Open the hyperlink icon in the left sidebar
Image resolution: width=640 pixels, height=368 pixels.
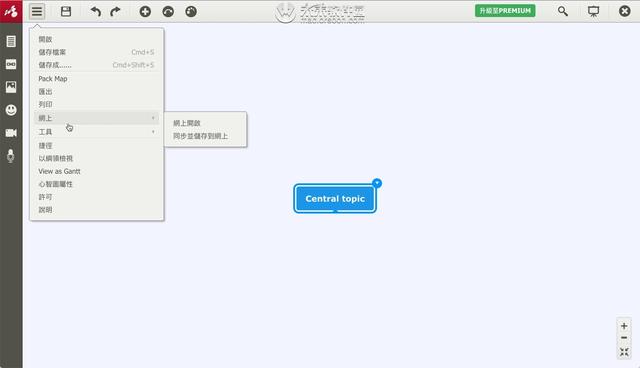(x=11, y=64)
